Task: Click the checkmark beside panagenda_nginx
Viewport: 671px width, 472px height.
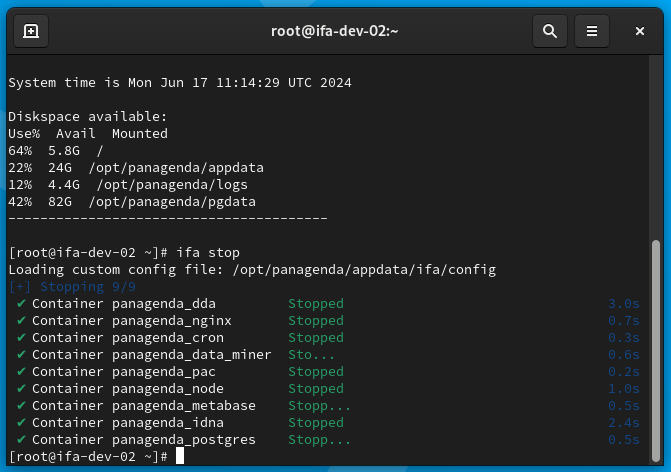Action: point(21,321)
